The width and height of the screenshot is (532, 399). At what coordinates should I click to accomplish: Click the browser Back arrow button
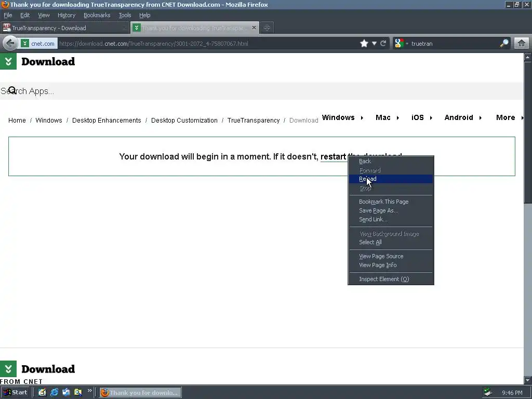coord(10,44)
